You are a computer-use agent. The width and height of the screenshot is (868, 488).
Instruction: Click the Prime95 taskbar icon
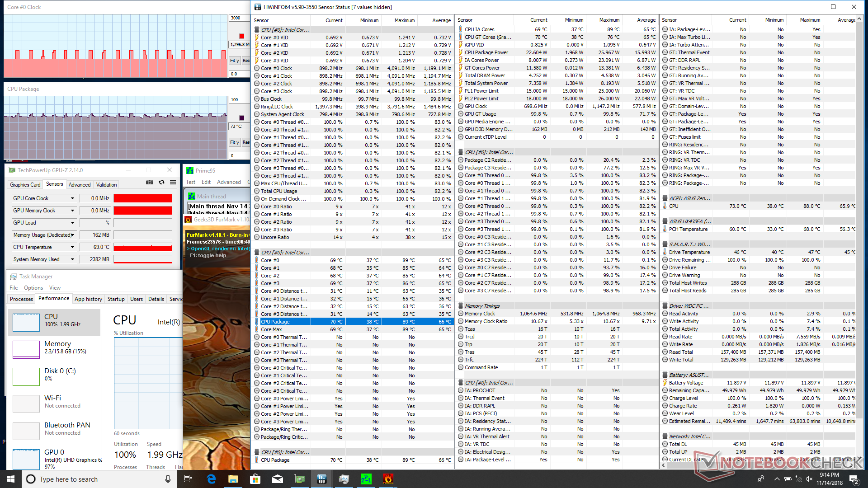(366, 479)
